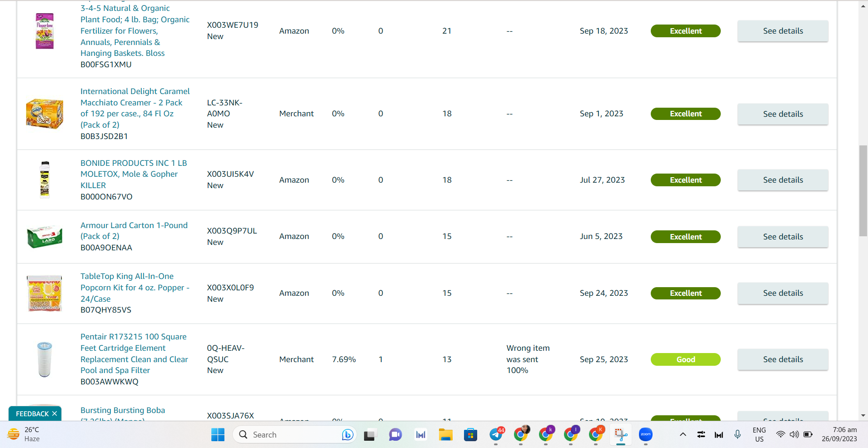
Task: Click the Good badge for Pentair filter
Action: point(685,359)
